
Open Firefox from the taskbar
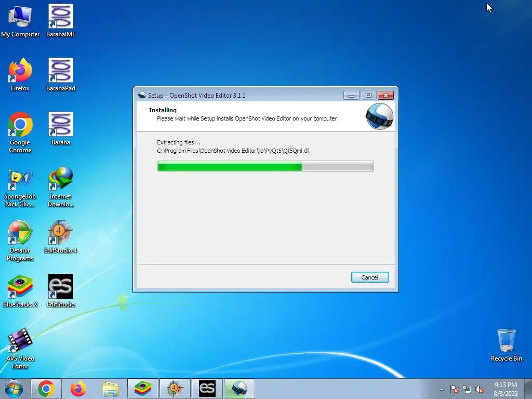pos(78,389)
